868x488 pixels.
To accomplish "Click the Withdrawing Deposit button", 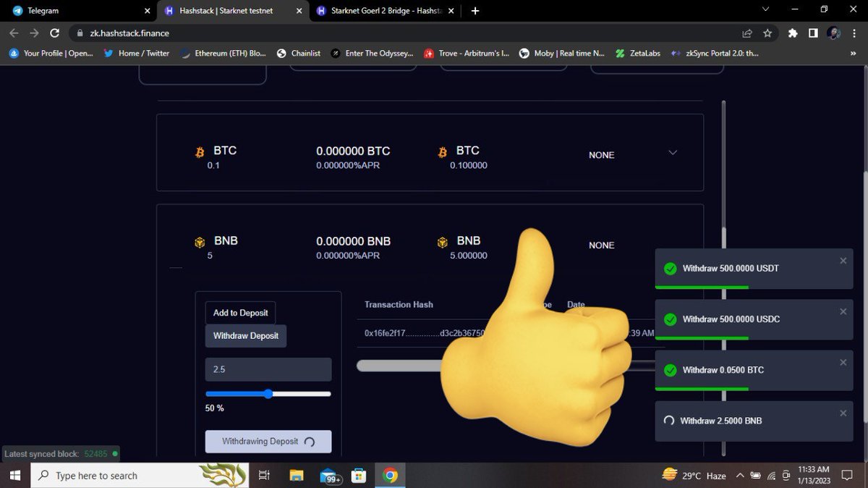I will [268, 442].
